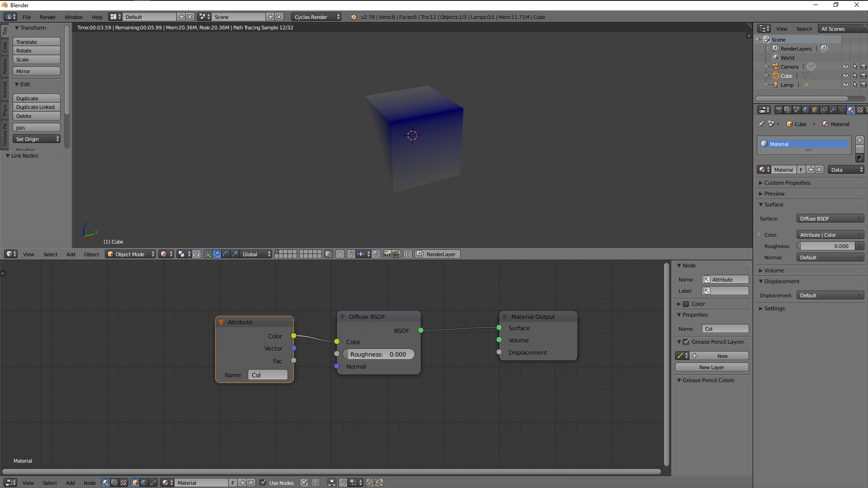Viewport: 868px width, 488px height.
Task: Hide the Camera in viewport via eye icon
Action: point(845,66)
